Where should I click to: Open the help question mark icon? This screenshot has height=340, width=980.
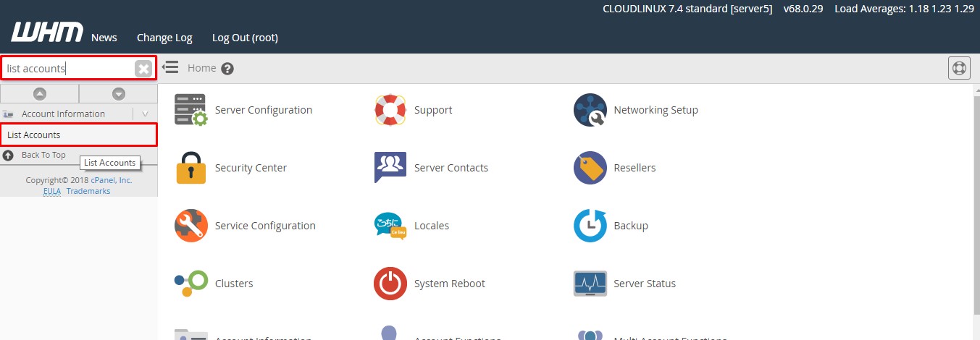(x=227, y=69)
